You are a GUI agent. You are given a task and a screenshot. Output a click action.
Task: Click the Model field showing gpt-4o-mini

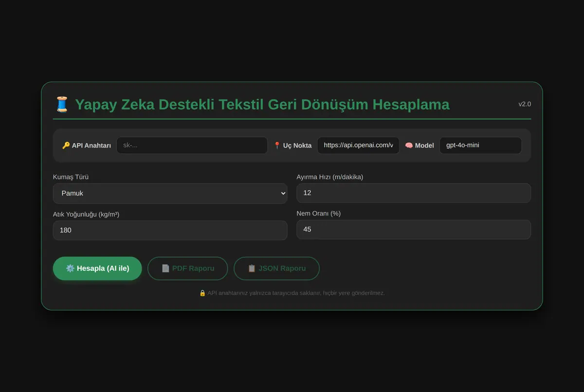pos(480,145)
